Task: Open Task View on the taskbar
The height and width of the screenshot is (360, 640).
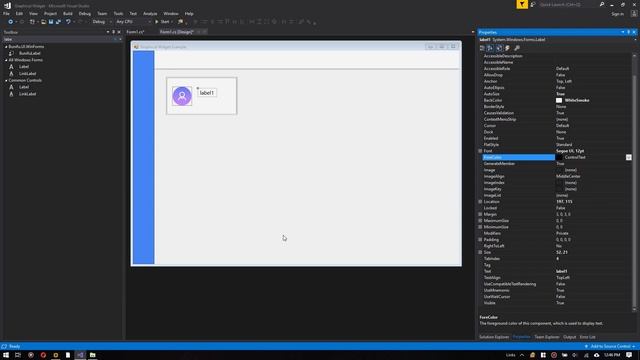Action: pos(18,355)
